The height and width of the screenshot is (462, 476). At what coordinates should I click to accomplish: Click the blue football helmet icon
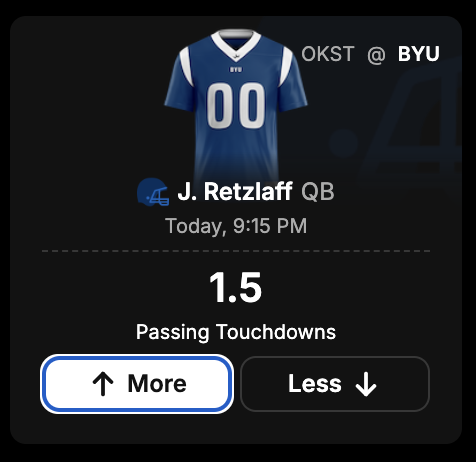pos(153,192)
